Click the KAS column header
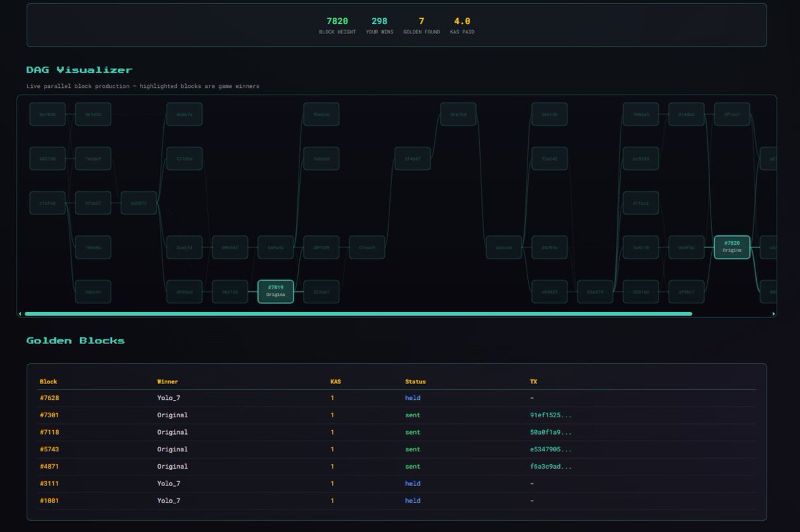This screenshot has width=800, height=532. (x=335, y=381)
